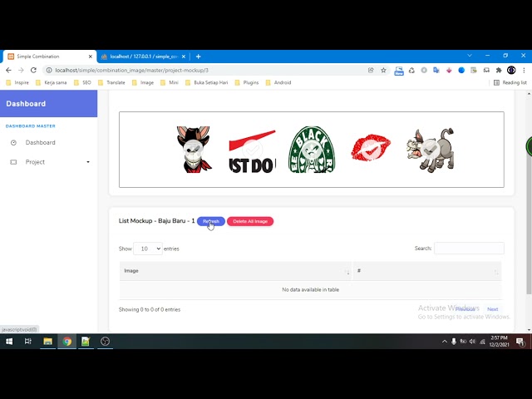This screenshot has height=399, width=532.
Task: Bookmark this page with the star icon
Action: [x=383, y=70]
